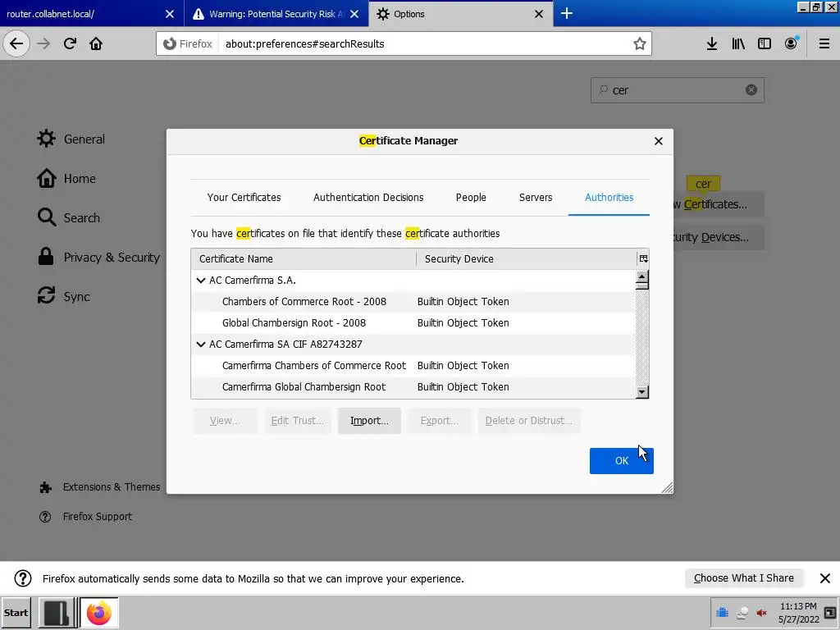Image resolution: width=840 pixels, height=630 pixels.
Task: Dismiss the data sharing notification bar
Action: click(825, 578)
